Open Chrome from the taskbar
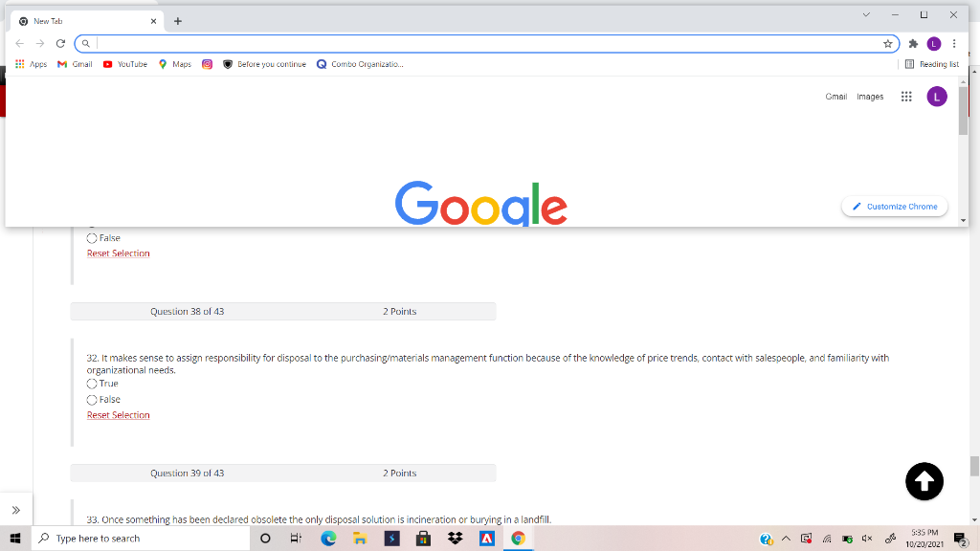This screenshot has width=980, height=551. 519,539
